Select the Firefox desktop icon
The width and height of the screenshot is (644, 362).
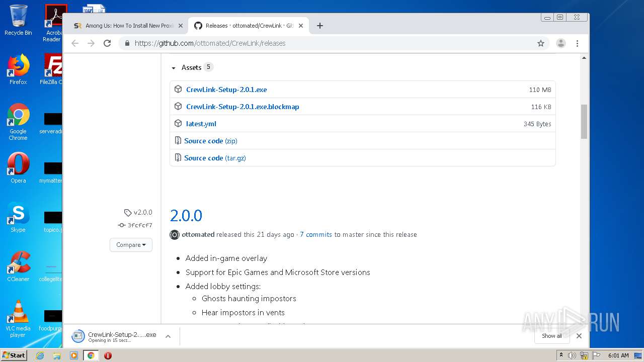click(18, 69)
